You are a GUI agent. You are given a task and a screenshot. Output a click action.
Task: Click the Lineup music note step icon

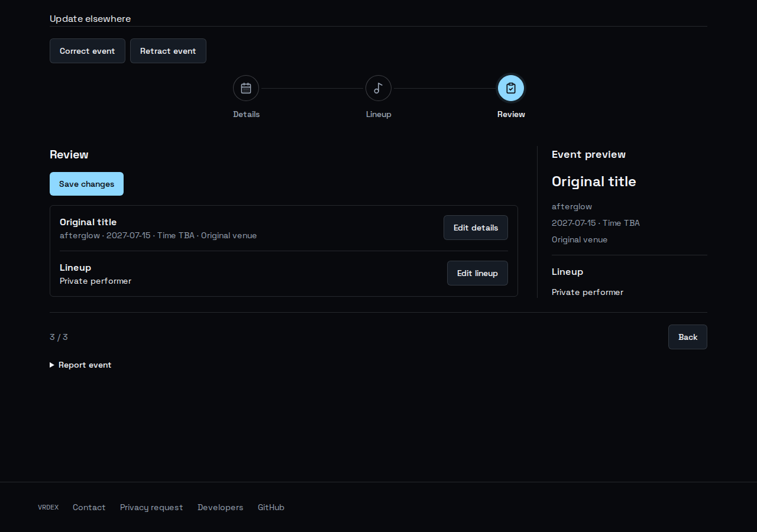[378, 88]
